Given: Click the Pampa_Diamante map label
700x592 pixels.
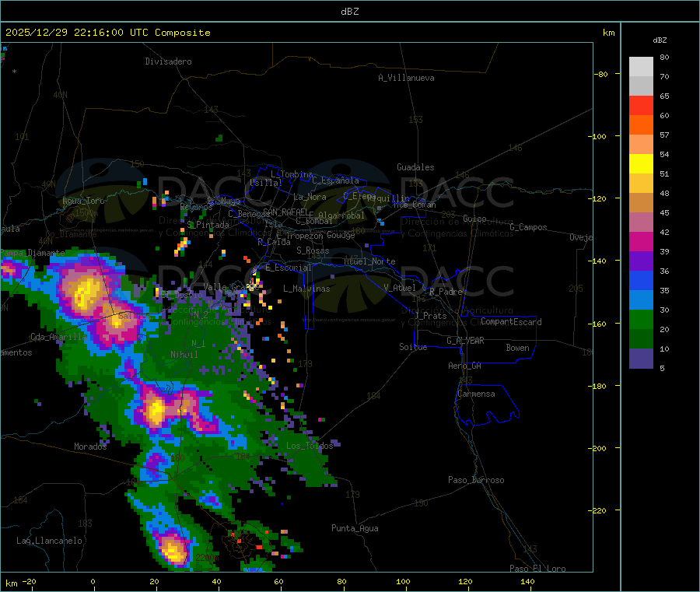Looking at the screenshot, I should tap(33, 253).
